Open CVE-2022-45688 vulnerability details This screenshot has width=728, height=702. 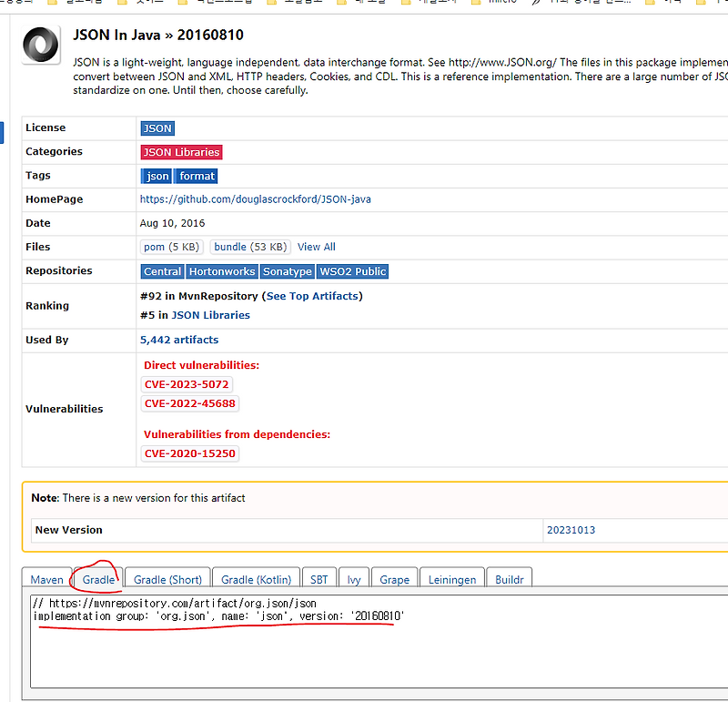[x=190, y=403]
